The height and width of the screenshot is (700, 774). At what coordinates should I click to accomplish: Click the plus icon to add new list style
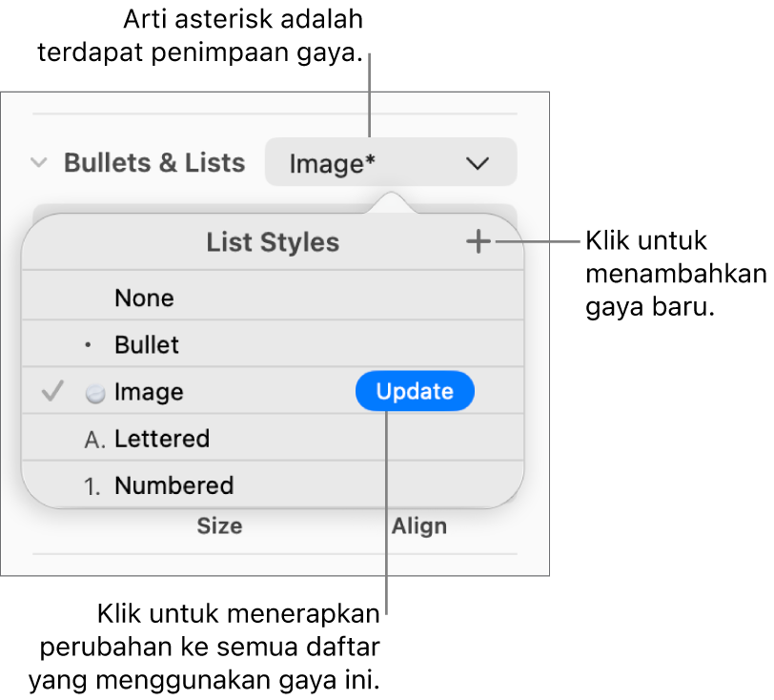coord(479,241)
